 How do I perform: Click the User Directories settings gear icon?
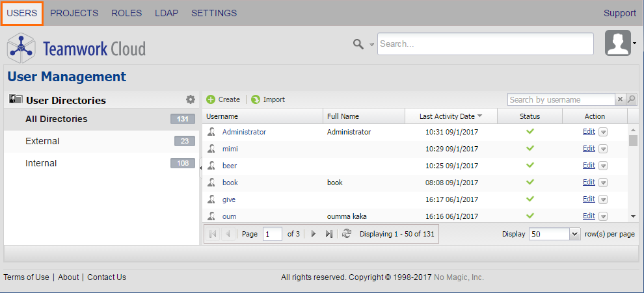[x=191, y=99]
